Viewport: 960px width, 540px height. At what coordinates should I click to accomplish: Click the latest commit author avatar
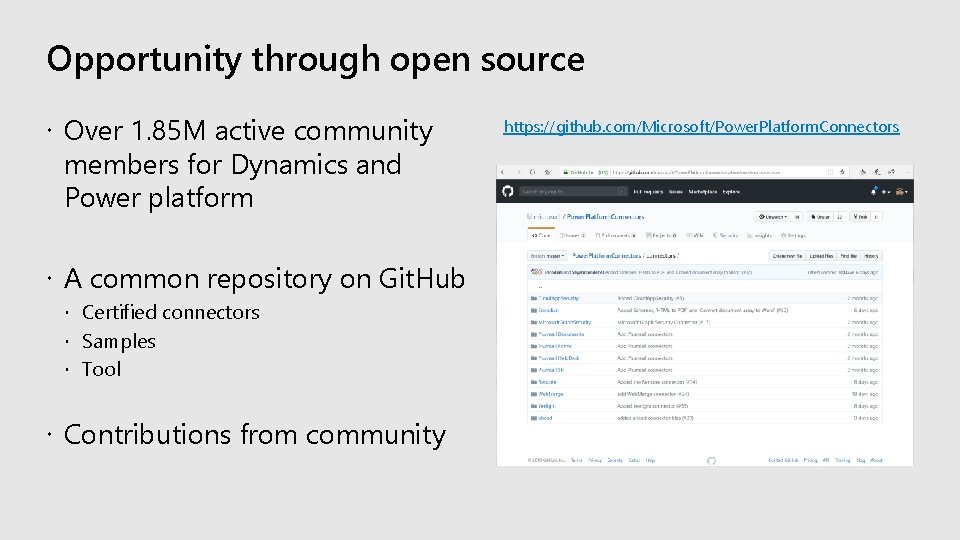[536, 272]
